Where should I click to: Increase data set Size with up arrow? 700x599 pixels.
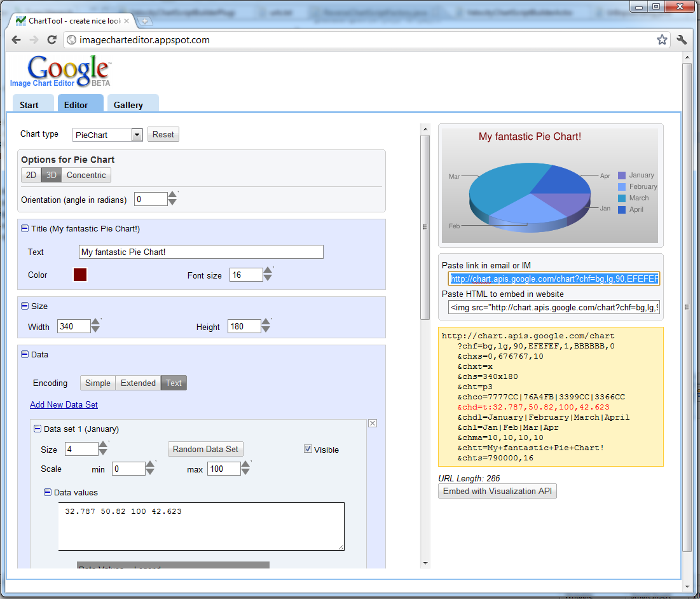(x=102, y=444)
